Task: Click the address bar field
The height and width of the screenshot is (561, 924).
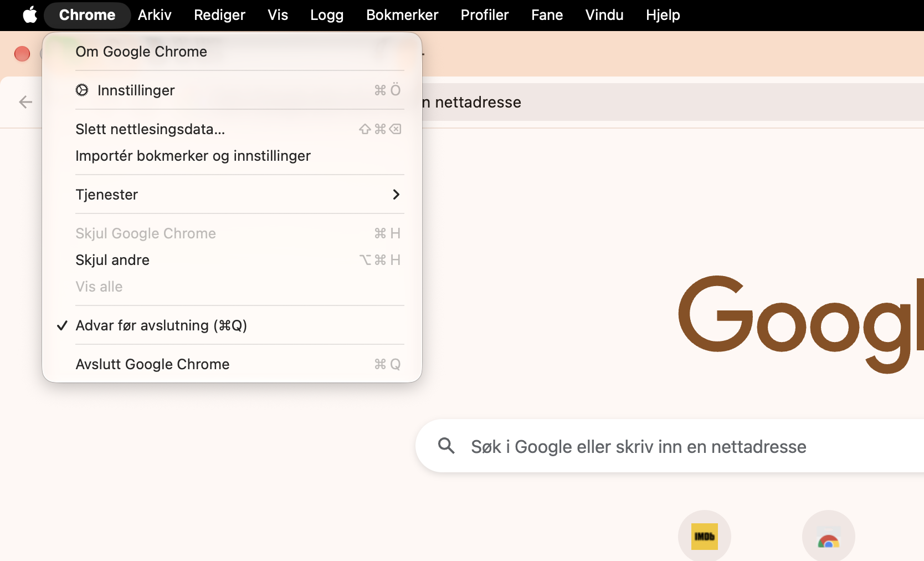Action: [673, 102]
